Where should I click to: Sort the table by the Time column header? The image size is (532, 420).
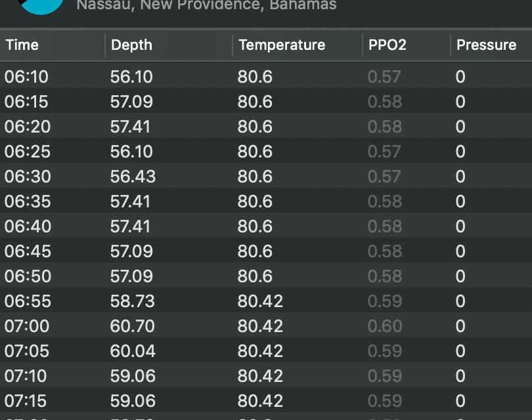(x=22, y=45)
